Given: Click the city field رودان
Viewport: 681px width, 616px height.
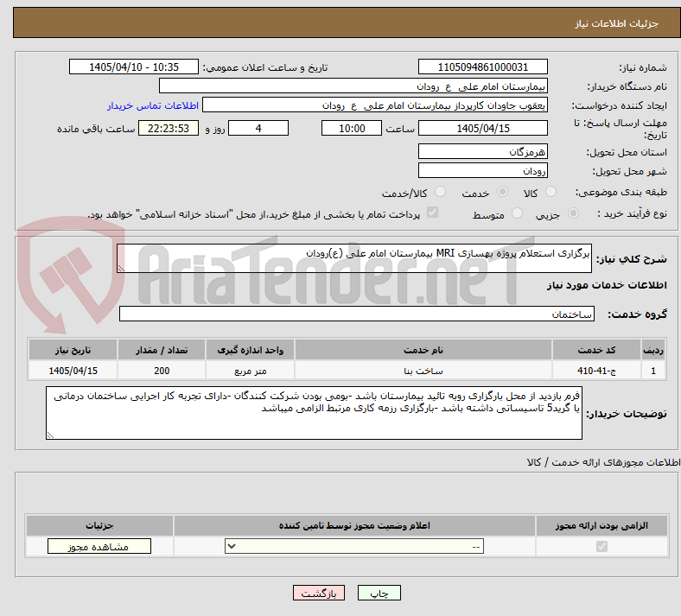Looking at the screenshot, I should (x=483, y=170).
